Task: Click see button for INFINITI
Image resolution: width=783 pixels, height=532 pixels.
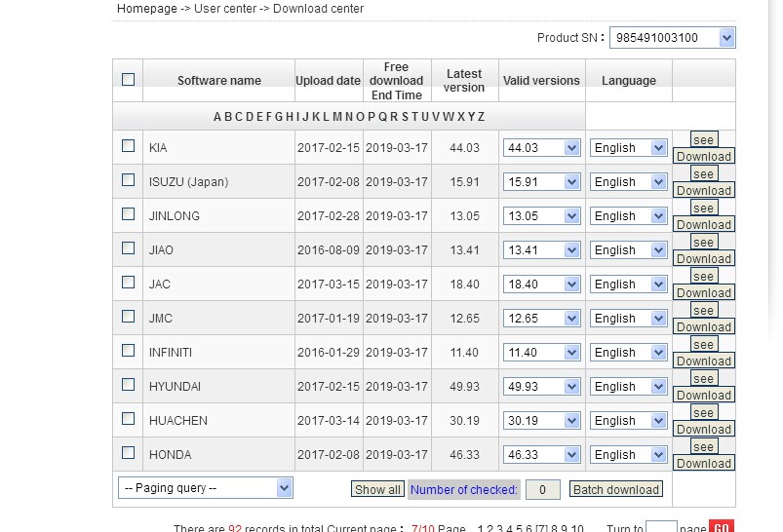Action: (704, 344)
